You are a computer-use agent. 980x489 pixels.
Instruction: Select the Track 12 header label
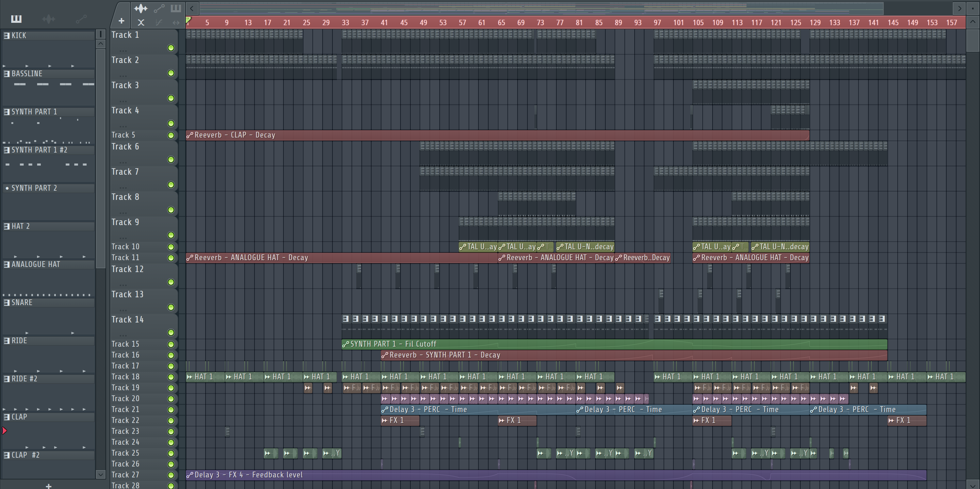pos(128,269)
